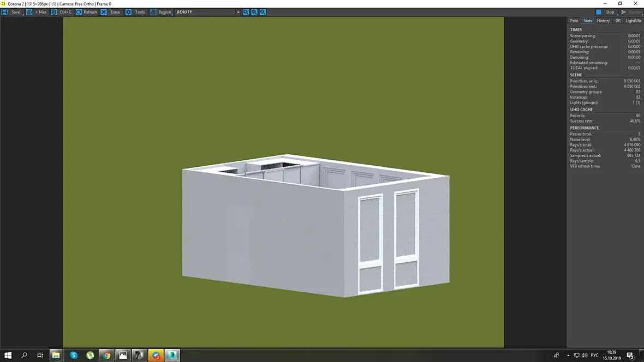Click the 'TOTAL elapsed:' row
The image size is (644, 362).
tap(605, 68)
